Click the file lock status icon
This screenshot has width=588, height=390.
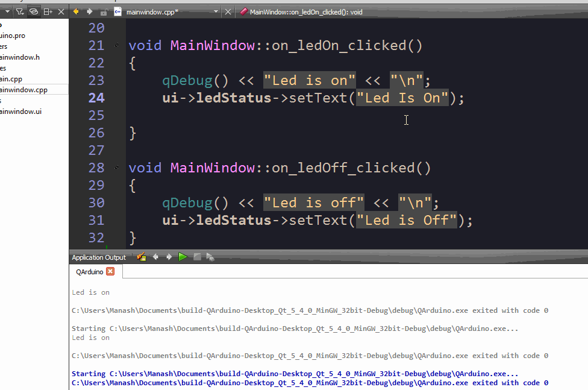tap(104, 11)
